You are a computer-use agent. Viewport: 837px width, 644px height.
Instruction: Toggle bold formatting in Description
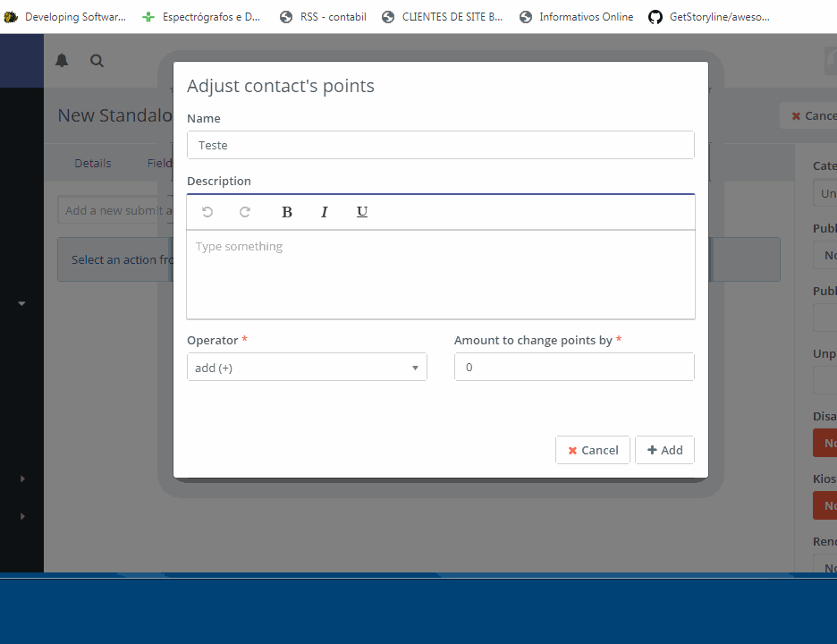tap(287, 212)
